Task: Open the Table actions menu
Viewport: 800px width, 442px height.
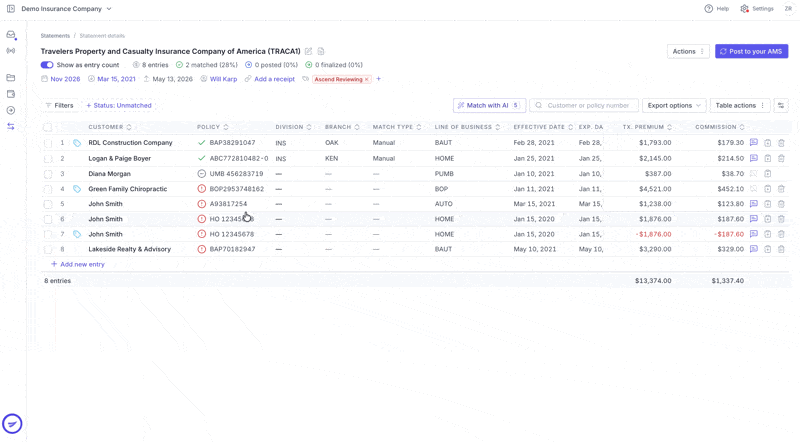Action: 740,106
